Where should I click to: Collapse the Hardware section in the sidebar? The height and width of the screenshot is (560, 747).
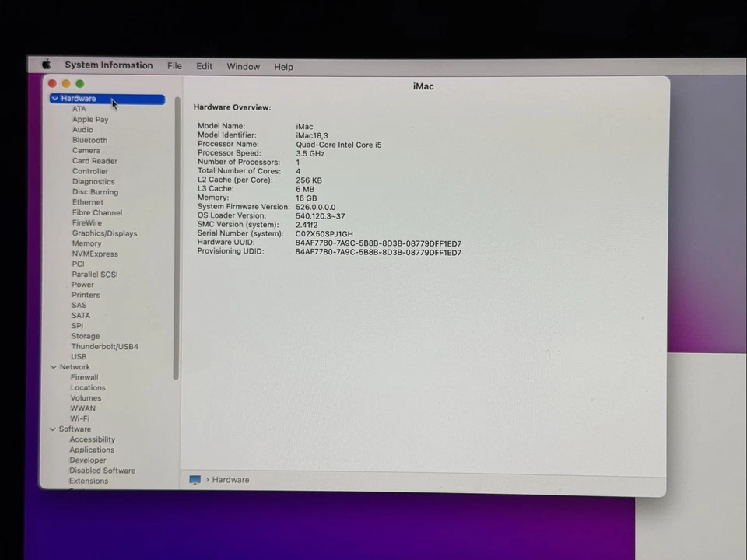click(54, 98)
